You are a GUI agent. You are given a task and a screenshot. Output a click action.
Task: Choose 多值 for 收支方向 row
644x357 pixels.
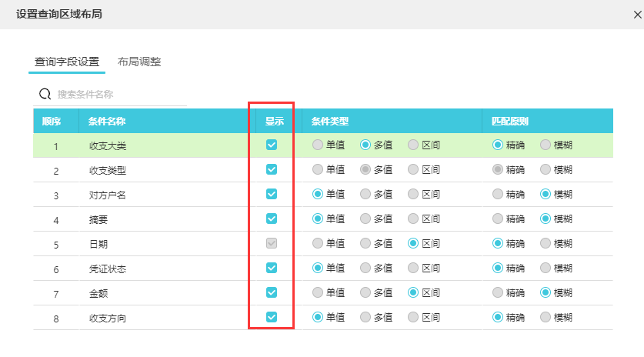click(x=365, y=317)
